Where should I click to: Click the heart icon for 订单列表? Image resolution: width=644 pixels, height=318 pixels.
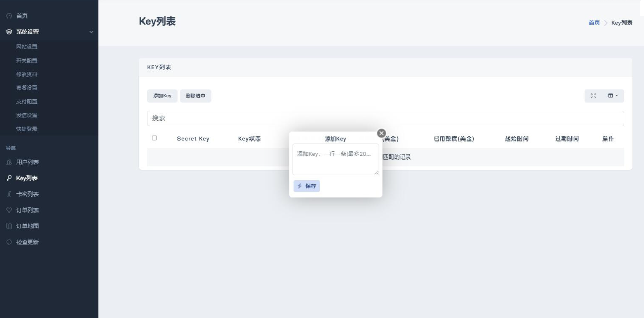click(x=9, y=210)
